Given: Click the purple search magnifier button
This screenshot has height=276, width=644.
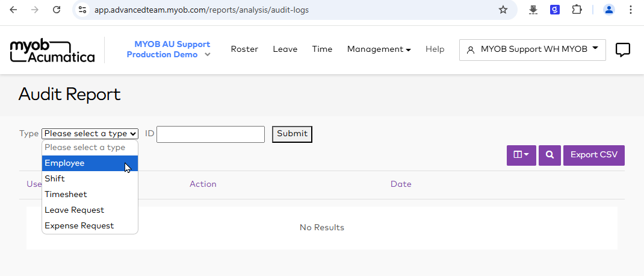Looking at the screenshot, I should [x=550, y=155].
